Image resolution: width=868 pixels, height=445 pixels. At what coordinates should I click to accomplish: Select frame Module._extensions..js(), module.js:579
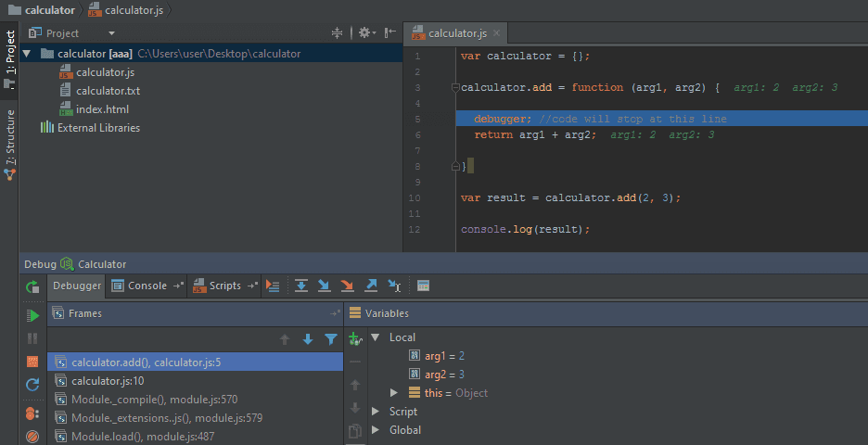pyautogui.click(x=195, y=418)
